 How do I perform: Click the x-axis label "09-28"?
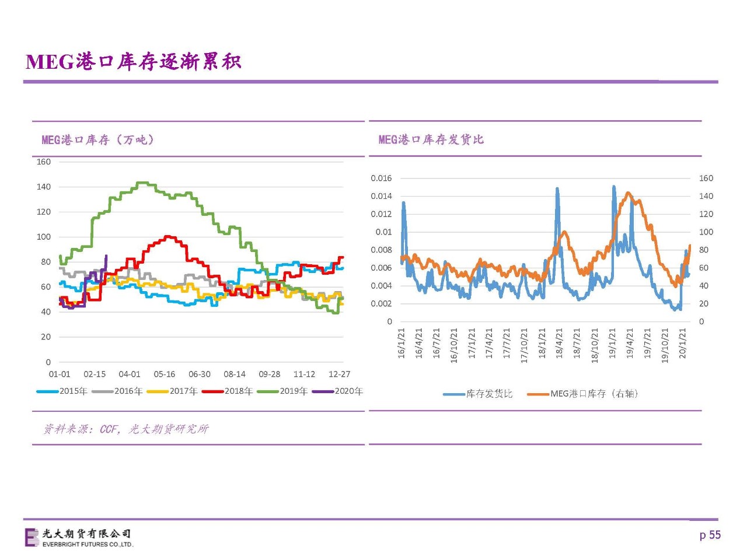point(270,374)
